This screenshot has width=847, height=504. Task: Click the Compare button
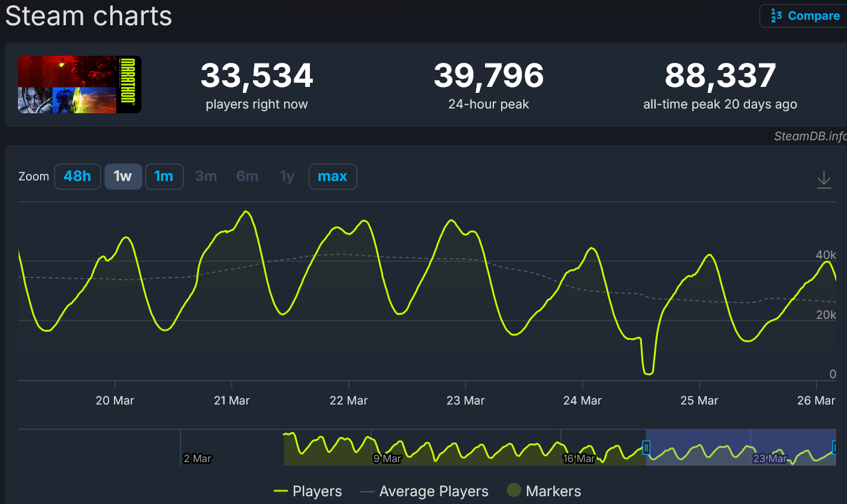click(804, 16)
